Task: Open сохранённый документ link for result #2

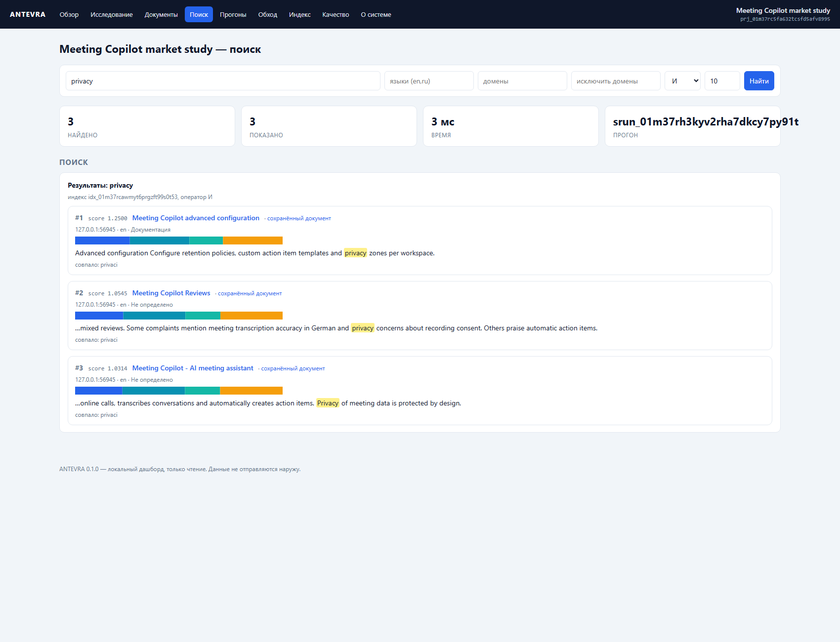Action: (250, 293)
